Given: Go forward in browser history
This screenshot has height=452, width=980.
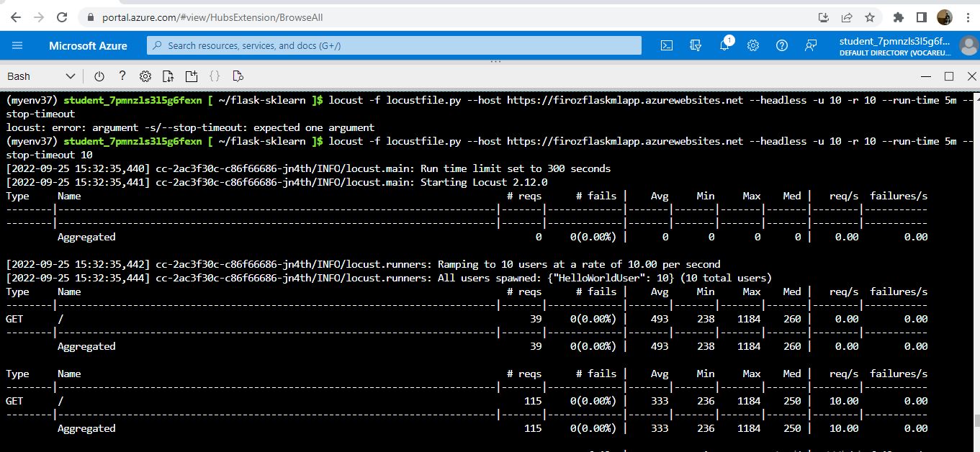Looking at the screenshot, I should coord(39,17).
